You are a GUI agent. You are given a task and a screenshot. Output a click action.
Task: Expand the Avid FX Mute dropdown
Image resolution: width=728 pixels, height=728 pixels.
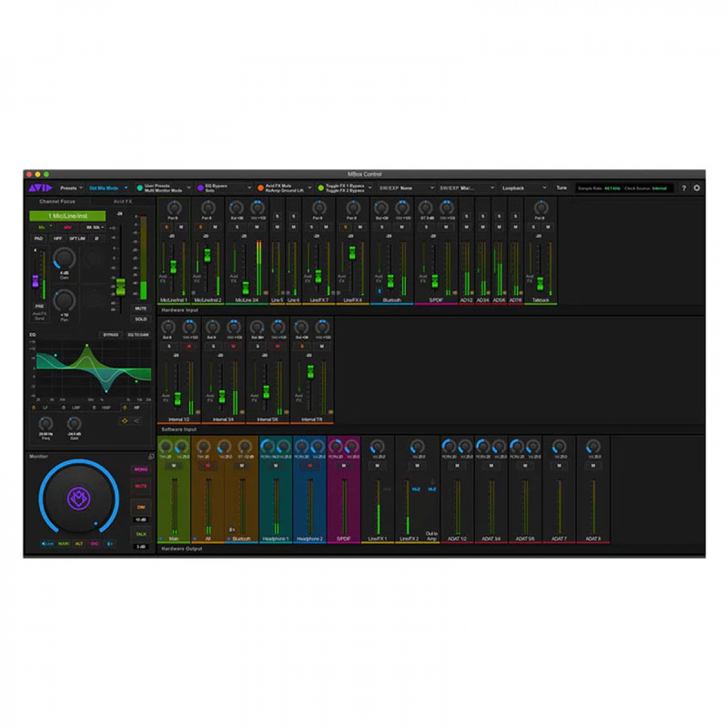(x=309, y=188)
